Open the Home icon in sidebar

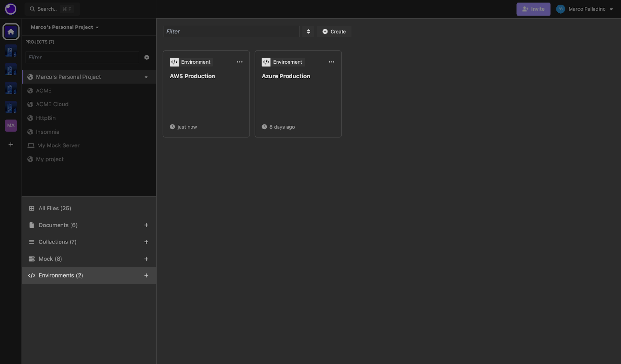(11, 32)
